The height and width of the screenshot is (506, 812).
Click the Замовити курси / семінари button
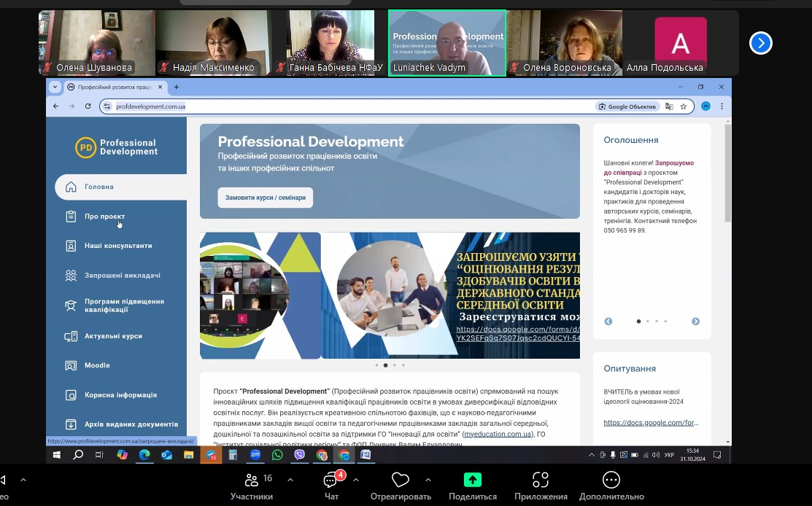pyautogui.click(x=265, y=198)
